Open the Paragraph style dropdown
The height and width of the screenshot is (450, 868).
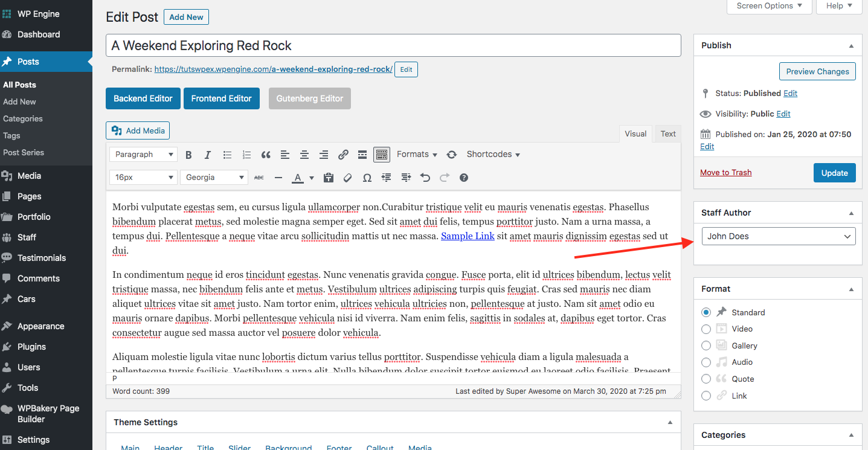click(143, 155)
